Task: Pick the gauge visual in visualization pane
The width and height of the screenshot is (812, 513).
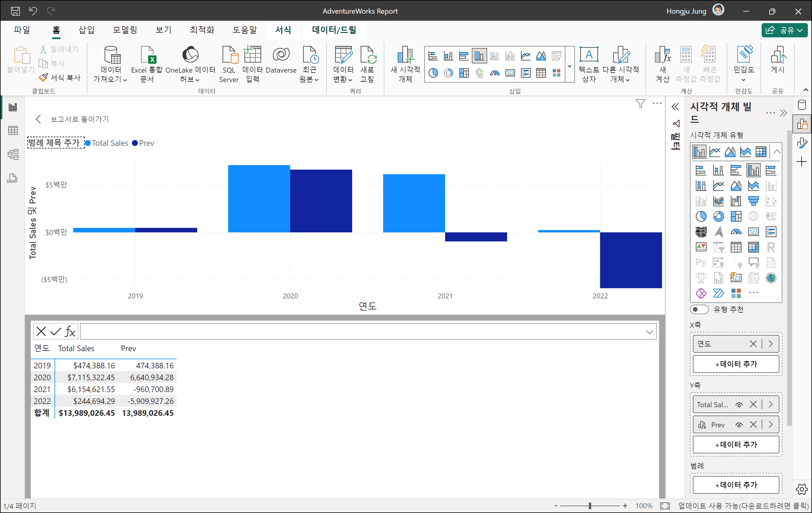Action: [736, 232]
